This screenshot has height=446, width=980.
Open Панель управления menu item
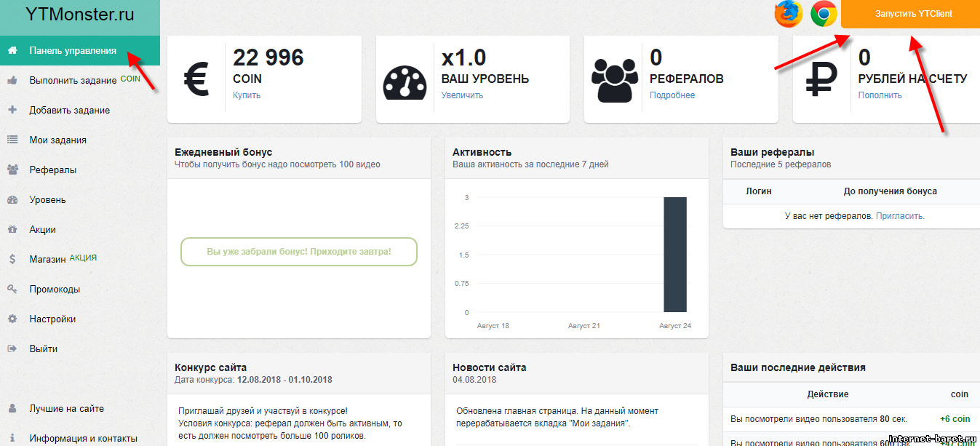coord(73,50)
